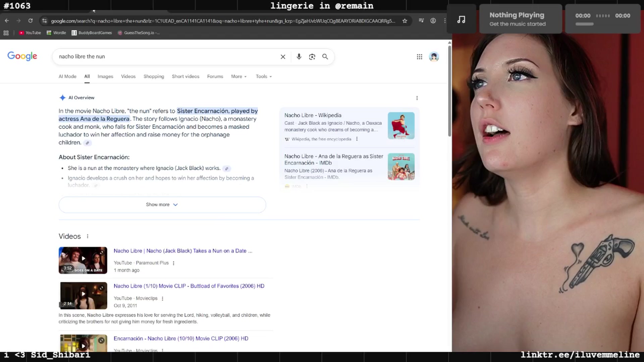The image size is (644, 362).
Task: Expand the More search filters dropdown
Action: click(x=239, y=76)
